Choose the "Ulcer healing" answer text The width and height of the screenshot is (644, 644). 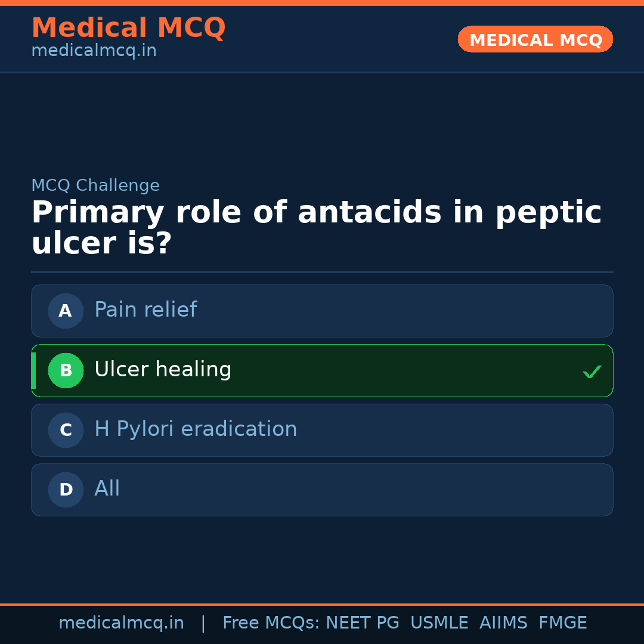click(x=163, y=370)
